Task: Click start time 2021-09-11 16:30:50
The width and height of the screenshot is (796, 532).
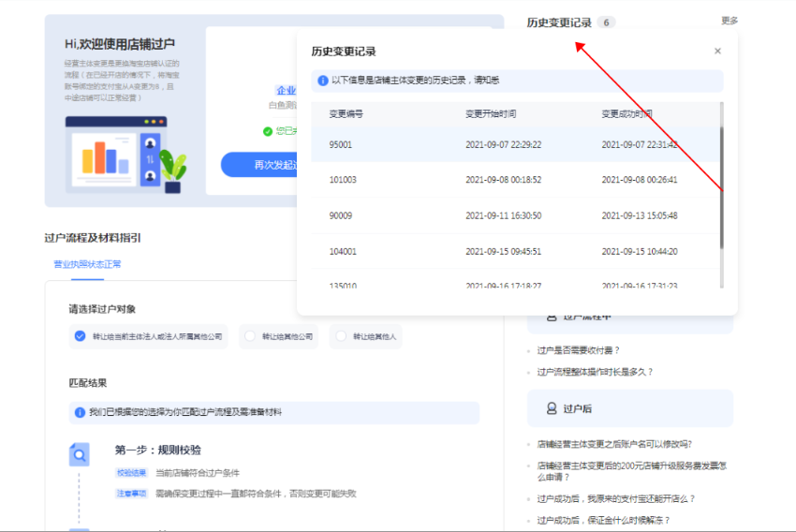Action: (x=503, y=215)
